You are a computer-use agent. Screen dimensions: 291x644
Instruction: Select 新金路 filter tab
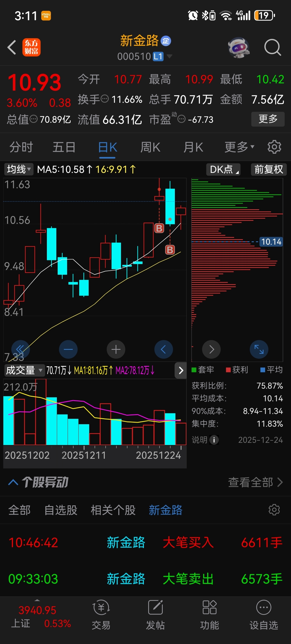[x=166, y=510]
